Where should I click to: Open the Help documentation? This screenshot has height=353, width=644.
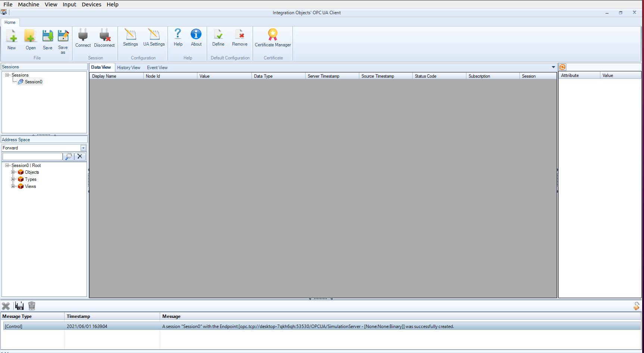point(178,37)
